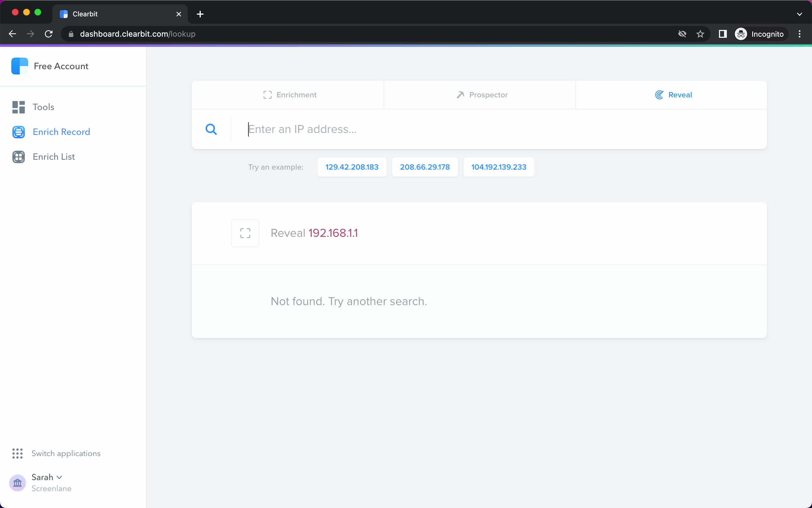Click the Tools grid icon
Viewport: 812px width, 508px height.
[x=18, y=107]
